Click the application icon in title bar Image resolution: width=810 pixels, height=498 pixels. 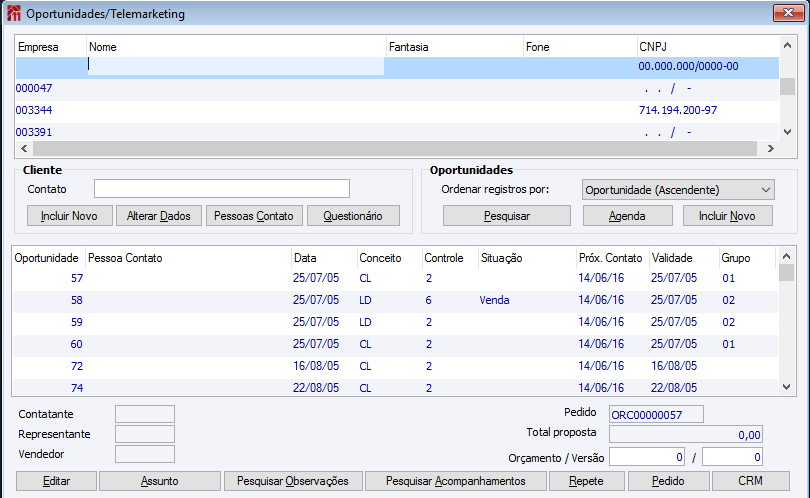coord(14,14)
